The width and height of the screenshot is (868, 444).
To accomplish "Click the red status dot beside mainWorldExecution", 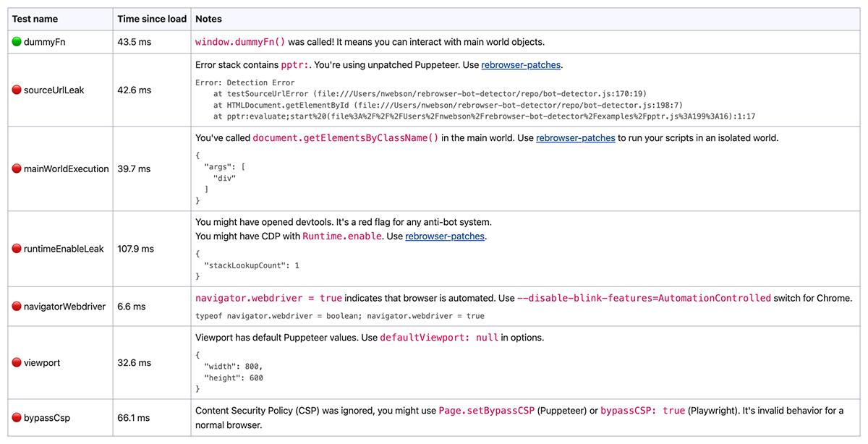I will tap(17, 168).
